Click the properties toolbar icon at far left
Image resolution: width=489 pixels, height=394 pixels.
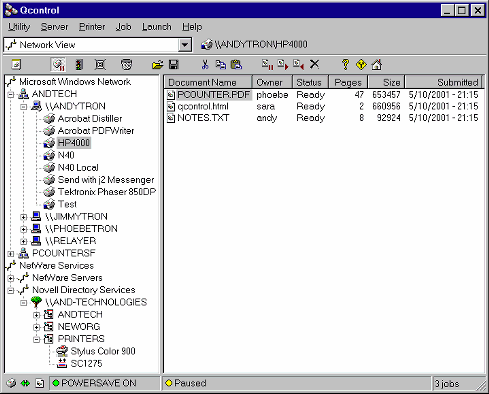tap(16, 65)
